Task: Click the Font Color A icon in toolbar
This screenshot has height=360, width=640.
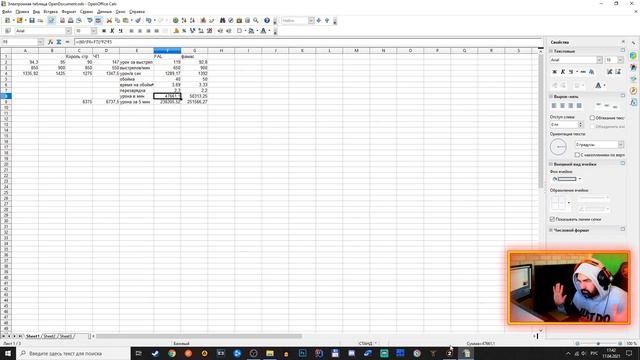Action: tap(263, 31)
